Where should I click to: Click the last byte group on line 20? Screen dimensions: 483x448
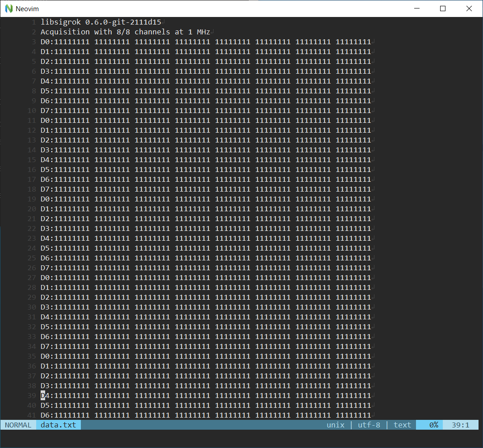coord(353,209)
